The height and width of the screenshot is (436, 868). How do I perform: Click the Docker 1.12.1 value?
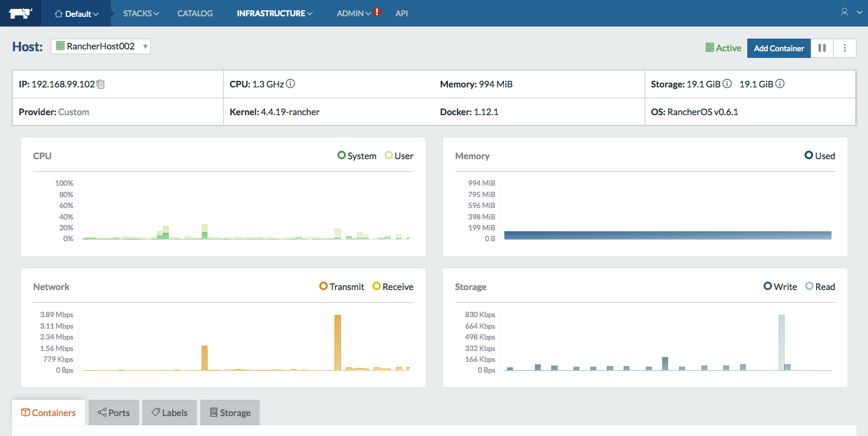click(486, 112)
